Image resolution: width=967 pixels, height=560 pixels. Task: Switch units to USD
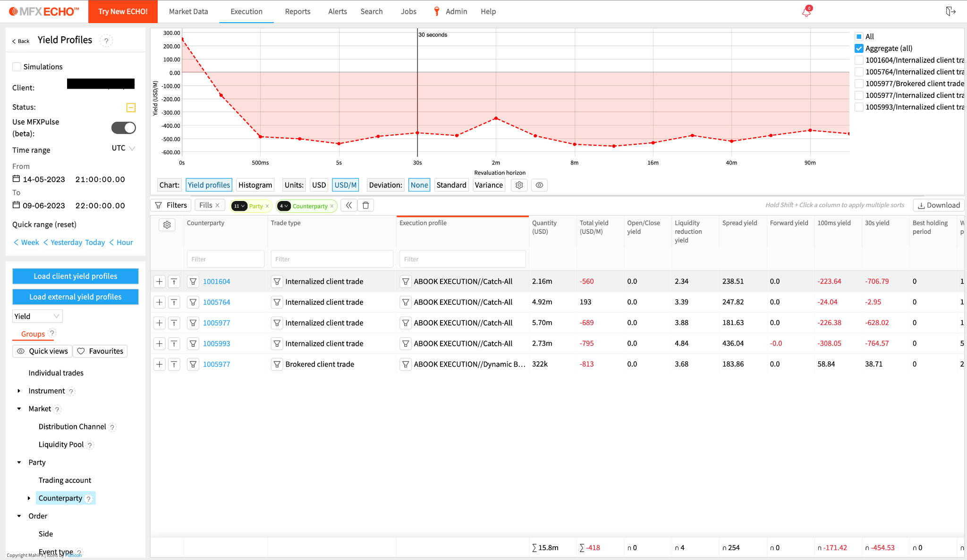click(319, 185)
